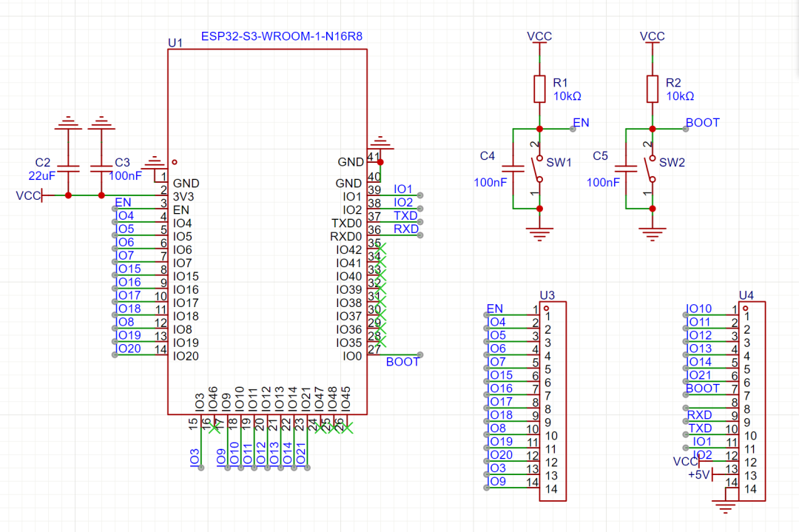Select the ground symbol under U4 pin 14
Screen dimensions: 799x532
pos(725,507)
